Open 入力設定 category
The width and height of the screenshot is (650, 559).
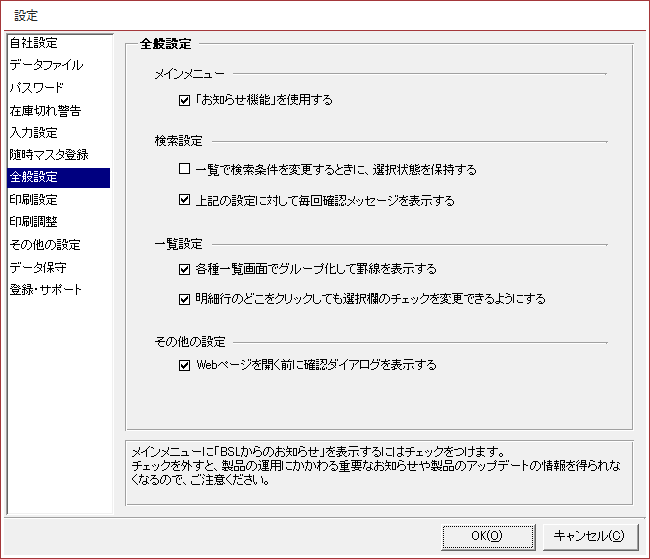pos(33,132)
